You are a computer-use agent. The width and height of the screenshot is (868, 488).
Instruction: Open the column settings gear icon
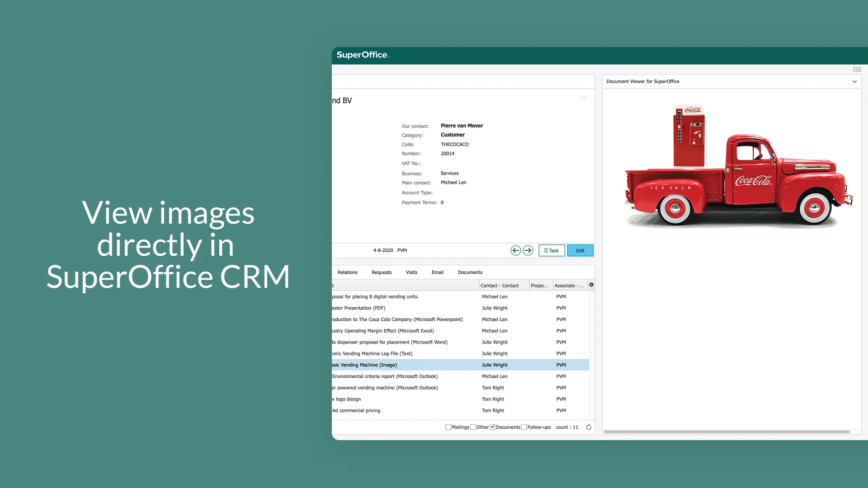(x=591, y=285)
